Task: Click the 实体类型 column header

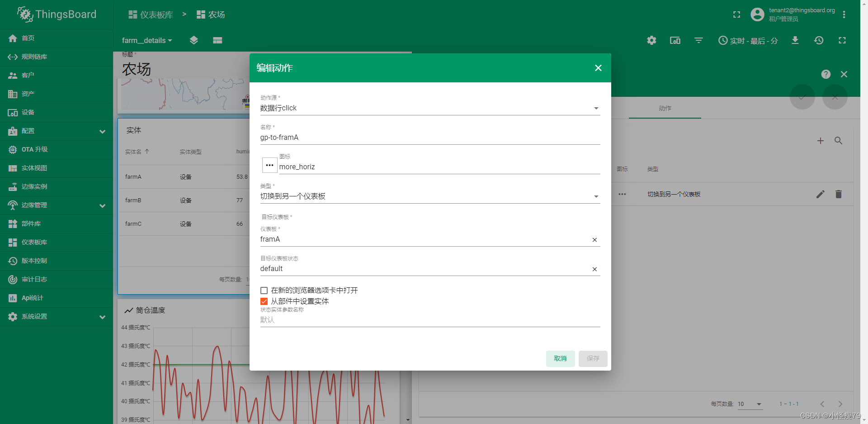Action: 191,152
